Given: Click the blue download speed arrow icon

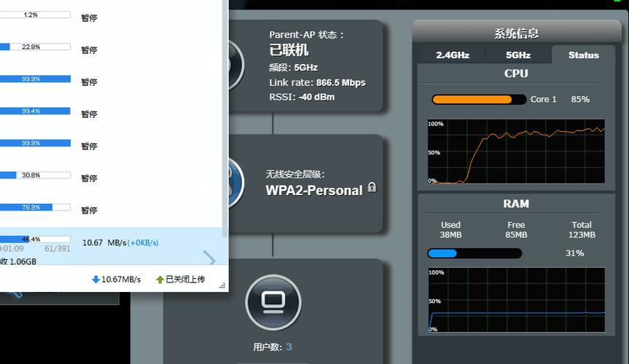Looking at the screenshot, I should coord(96,280).
